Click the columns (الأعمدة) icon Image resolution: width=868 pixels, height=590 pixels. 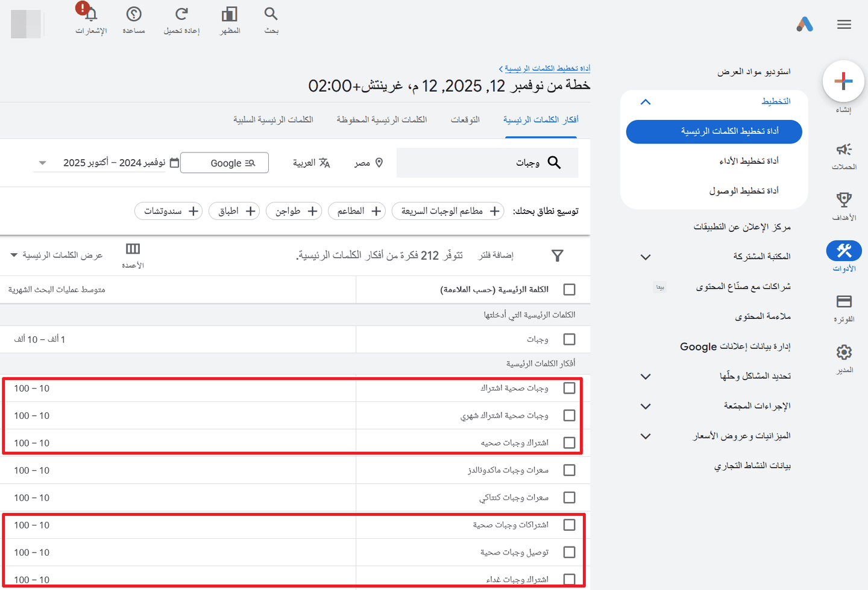click(x=133, y=249)
